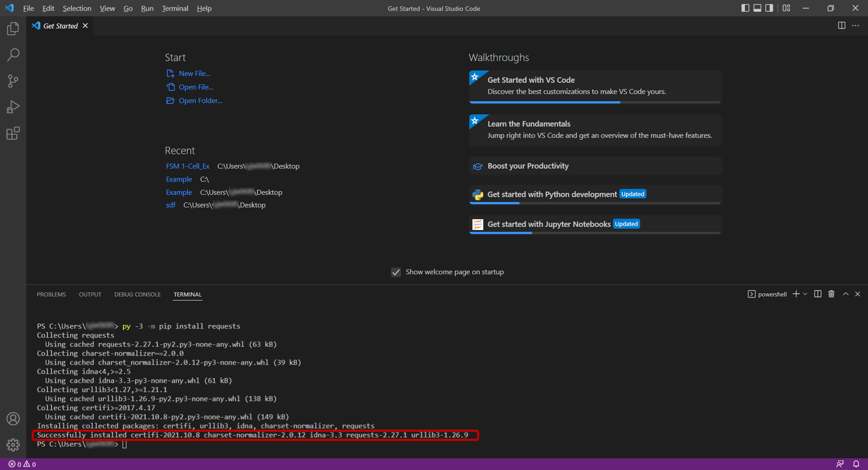Uncheck Show welcome page on startup
The height and width of the screenshot is (470, 868).
tap(396, 272)
